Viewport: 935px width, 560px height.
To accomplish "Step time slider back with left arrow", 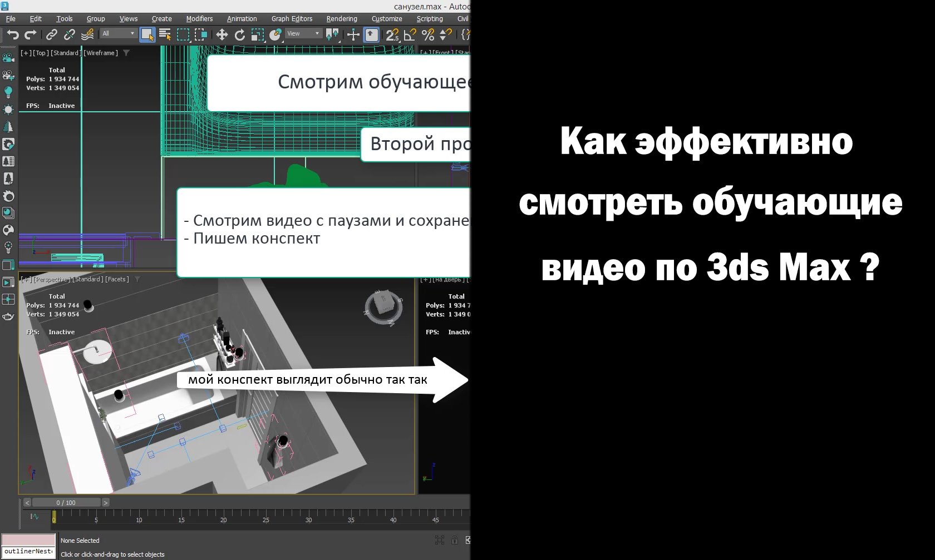I will pos(27,503).
